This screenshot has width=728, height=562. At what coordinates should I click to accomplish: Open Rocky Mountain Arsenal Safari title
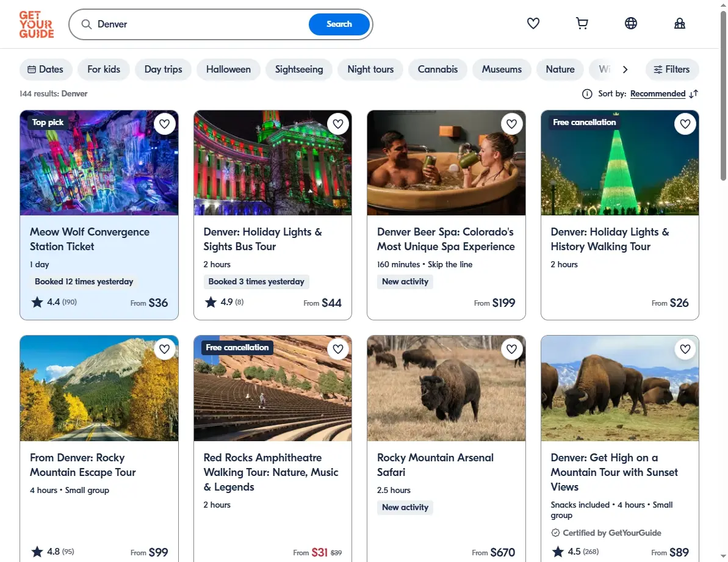435,464
